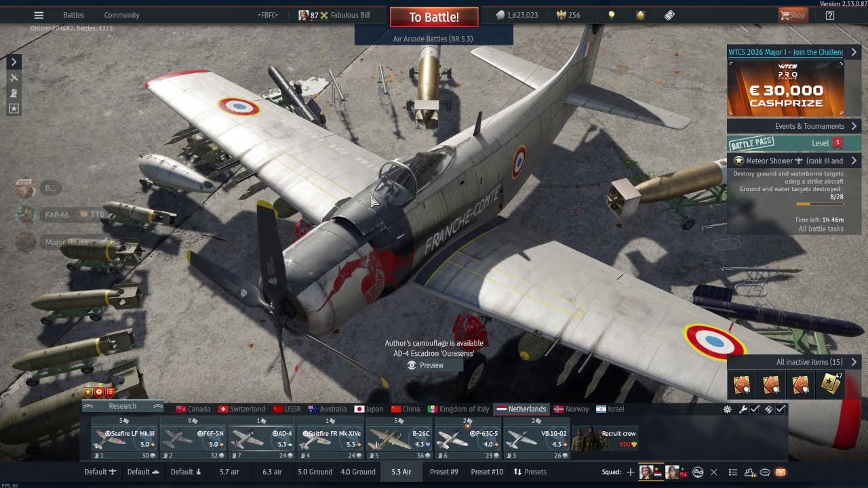The image size is (868, 488).
Task: Switch to the Netherlands country tab
Action: point(521,409)
